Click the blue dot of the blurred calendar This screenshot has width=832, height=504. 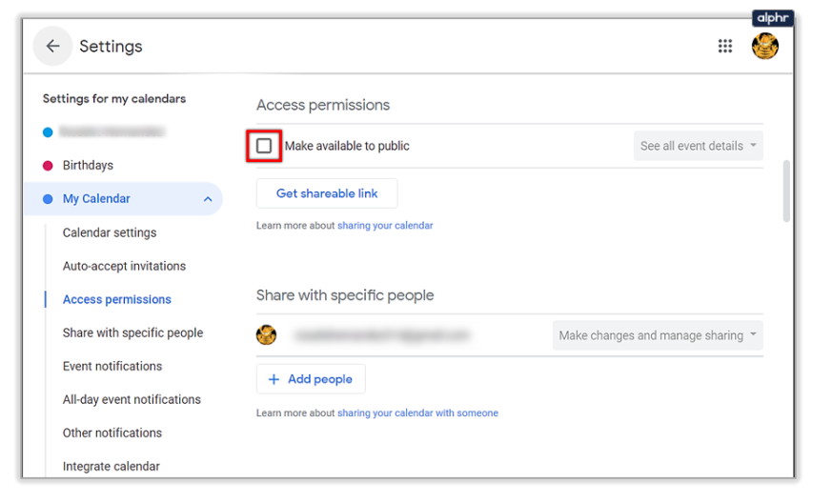(48, 132)
